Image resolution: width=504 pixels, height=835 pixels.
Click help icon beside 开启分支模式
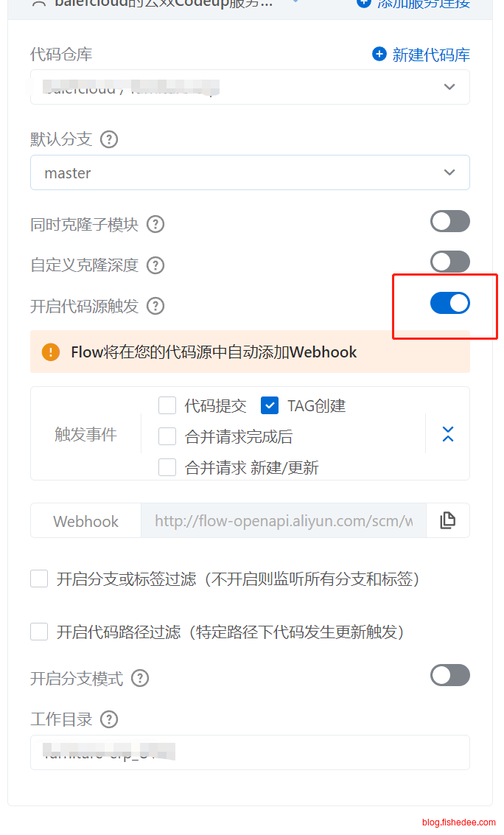click(x=140, y=678)
